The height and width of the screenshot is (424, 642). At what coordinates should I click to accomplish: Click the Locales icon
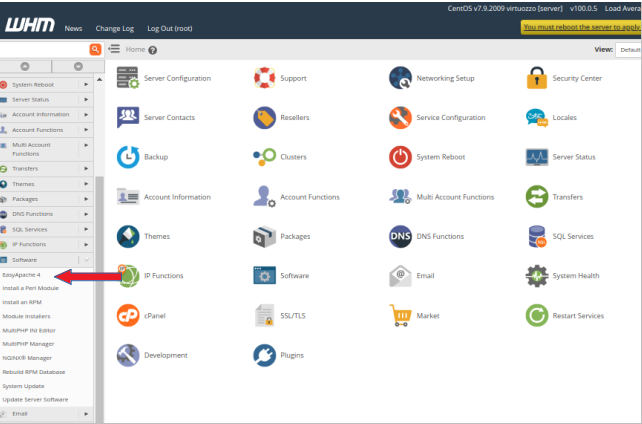pyautogui.click(x=536, y=117)
